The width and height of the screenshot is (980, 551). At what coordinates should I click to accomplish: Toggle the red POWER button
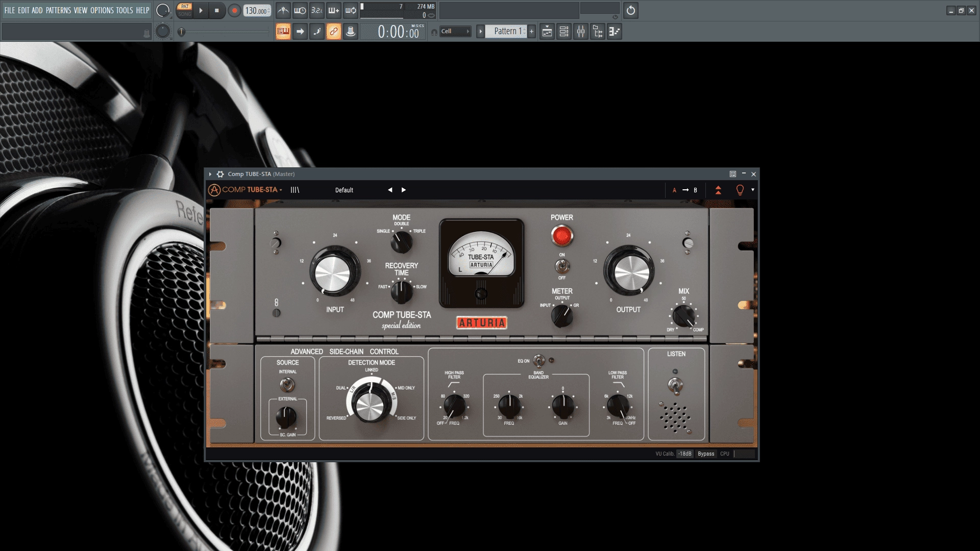pos(562,236)
